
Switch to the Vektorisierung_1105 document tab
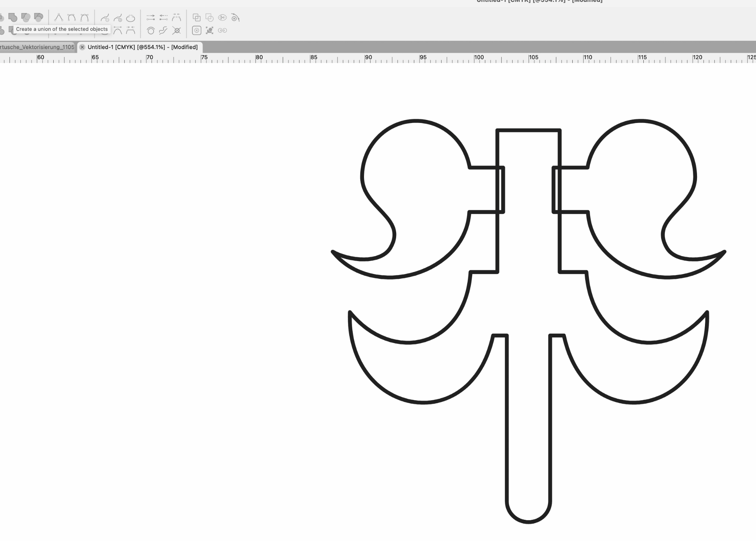pos(37,47)
